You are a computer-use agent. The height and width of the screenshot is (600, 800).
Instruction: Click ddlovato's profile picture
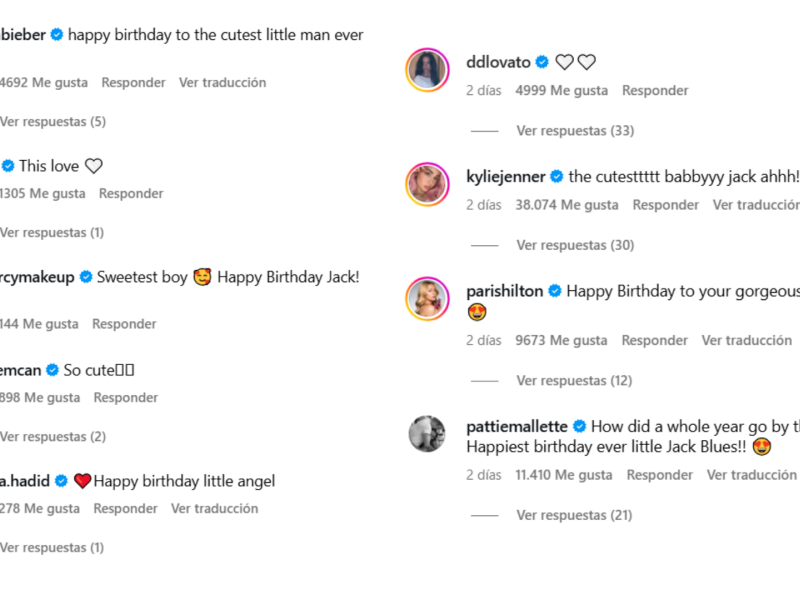click(427, 69)
